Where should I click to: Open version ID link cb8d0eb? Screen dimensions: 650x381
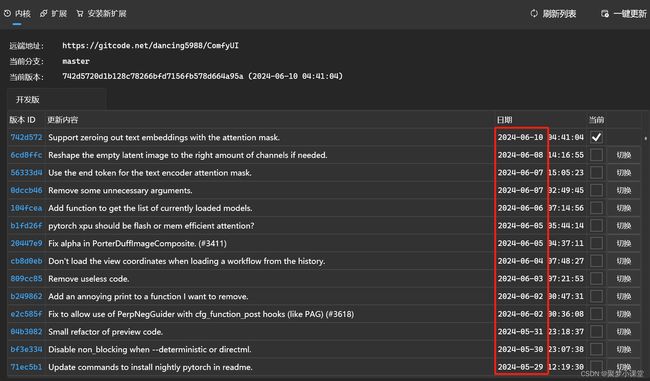[26, 261]
